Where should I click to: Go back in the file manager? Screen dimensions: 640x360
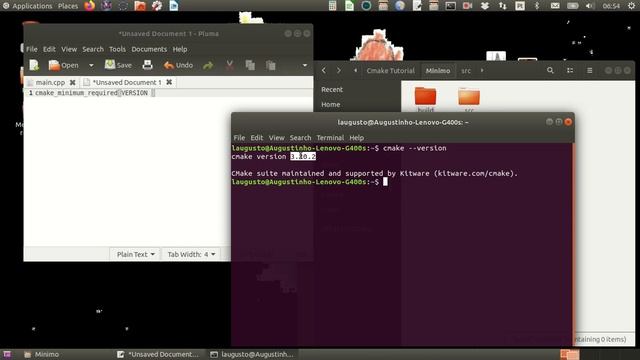[324, 70]
